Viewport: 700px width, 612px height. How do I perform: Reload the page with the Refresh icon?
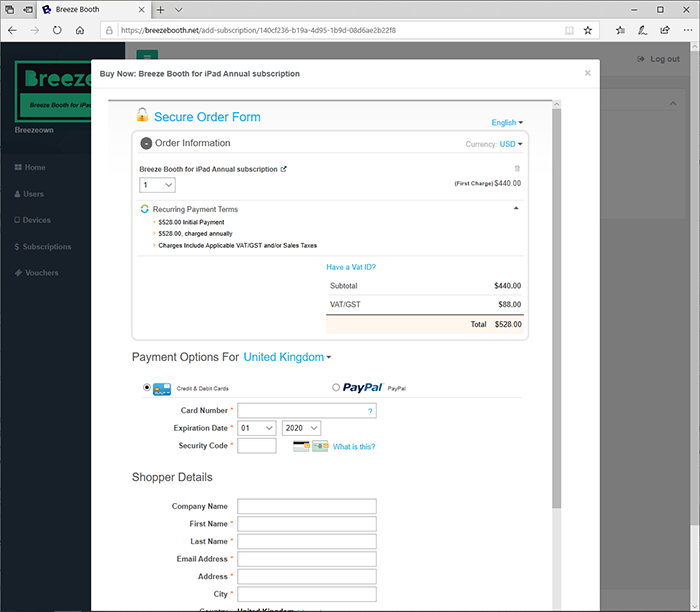click(57, 30)
